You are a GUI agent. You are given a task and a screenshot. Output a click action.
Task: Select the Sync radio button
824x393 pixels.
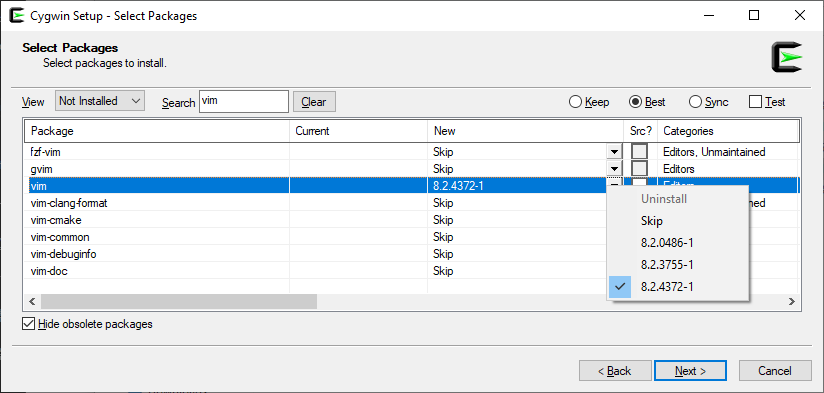pos(708,102)
